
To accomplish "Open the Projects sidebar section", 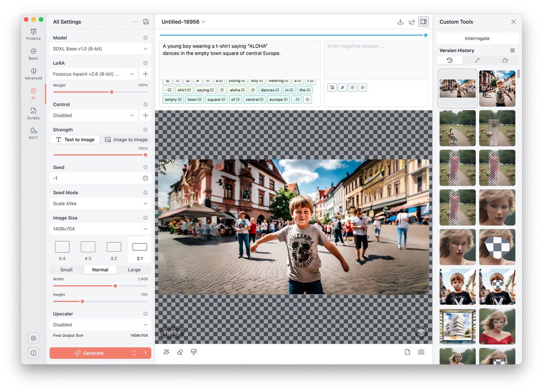I will (x=33, y=34).
